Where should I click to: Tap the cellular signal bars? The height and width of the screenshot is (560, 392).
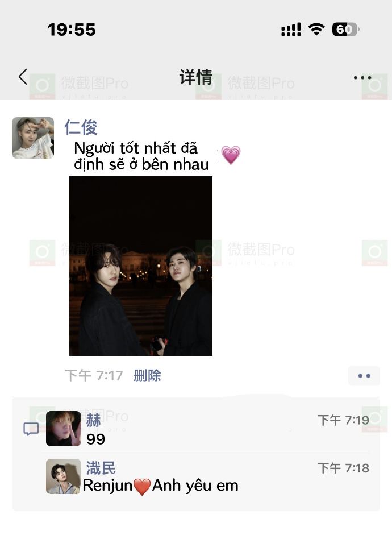pos(291,30)
